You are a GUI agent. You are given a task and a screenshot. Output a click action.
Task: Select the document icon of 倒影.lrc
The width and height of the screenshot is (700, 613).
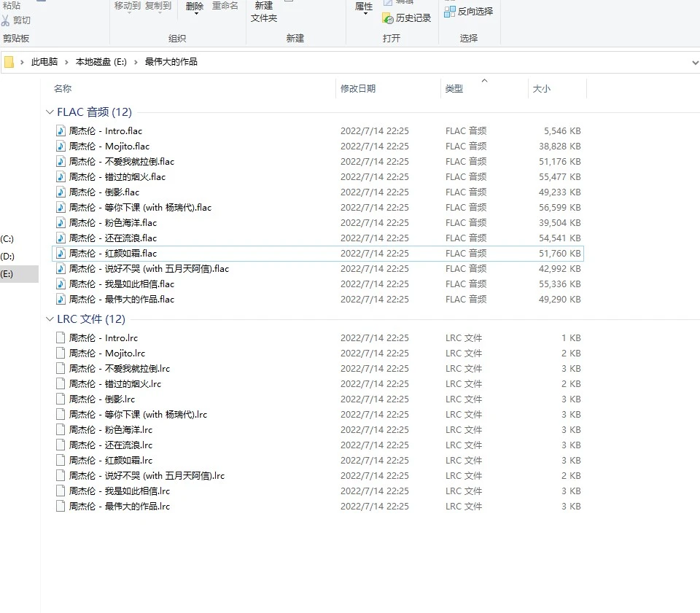(x=61, y=399)
